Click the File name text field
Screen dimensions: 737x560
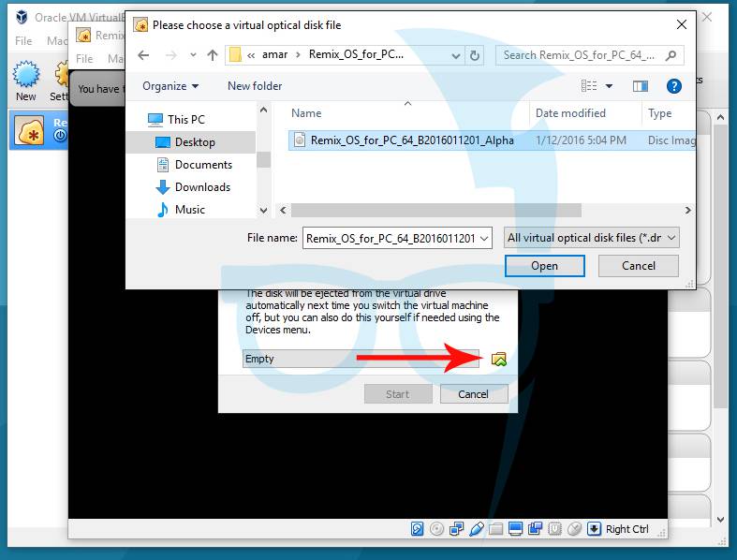[391, 239]
